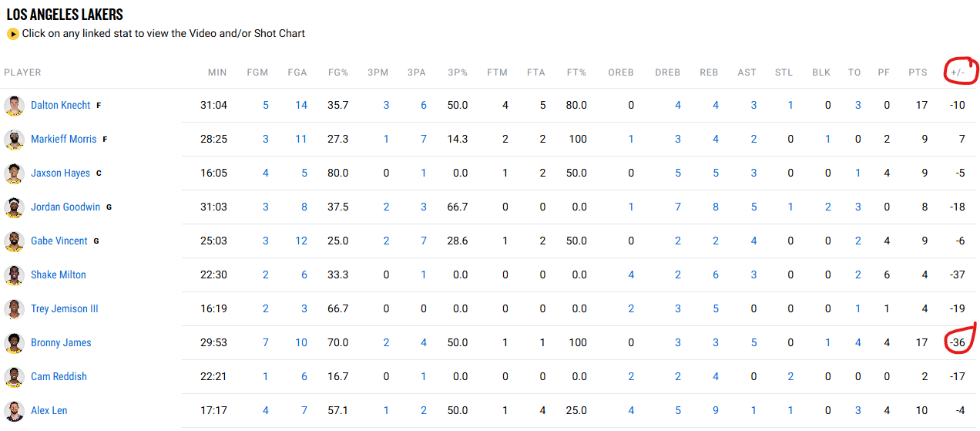Sort by the FT% column header
The height and width of the screenshot is (431, 980).
click(576, 72)
